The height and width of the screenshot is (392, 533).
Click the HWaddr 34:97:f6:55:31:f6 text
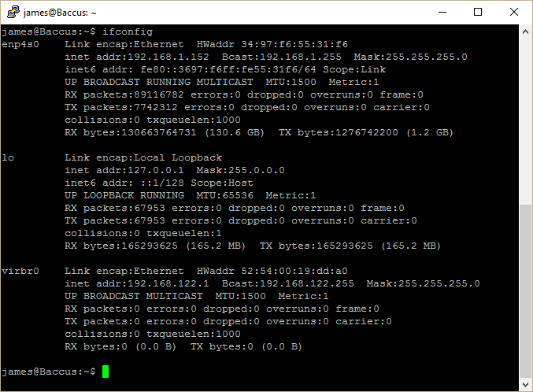272,45
